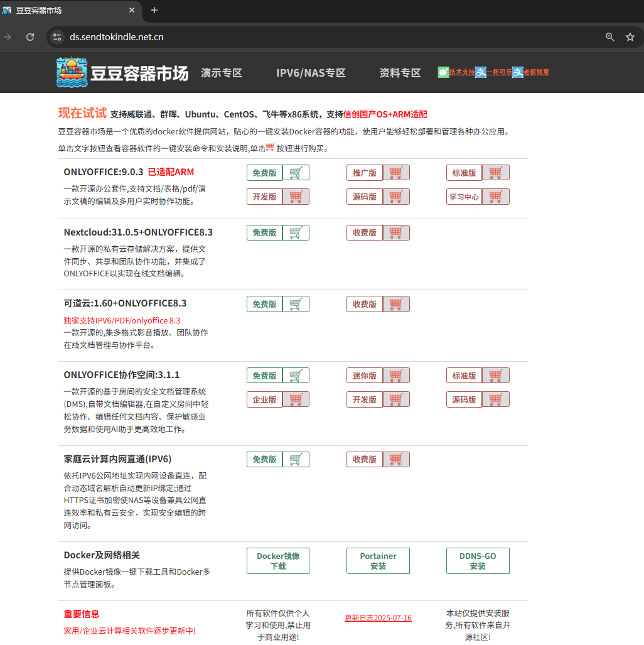Screen dimensions: 644x645
Task: Click the cart icon beside 协作空间 开发版
Action: pos(395,399)
